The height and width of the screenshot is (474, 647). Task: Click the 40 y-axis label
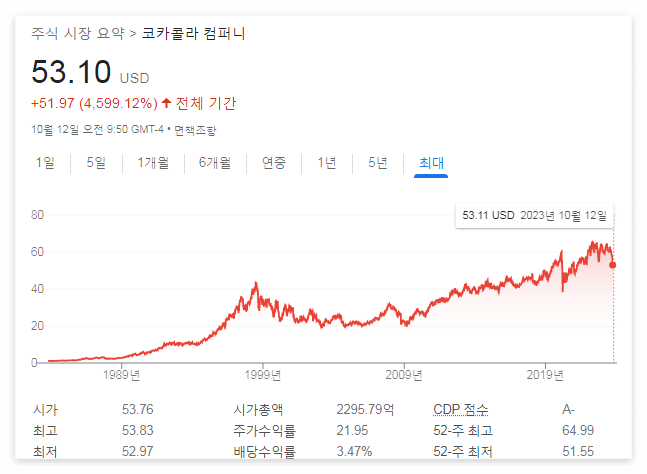37,289
